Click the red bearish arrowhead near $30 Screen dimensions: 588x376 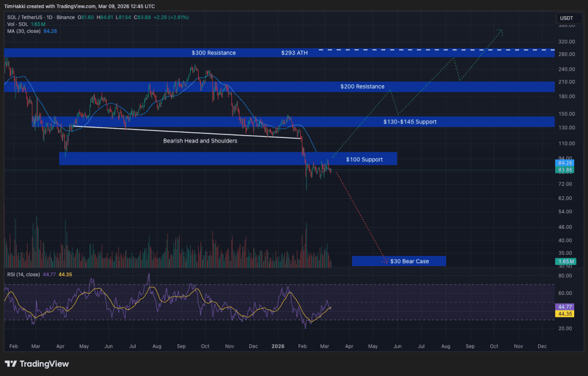(384, 261)
